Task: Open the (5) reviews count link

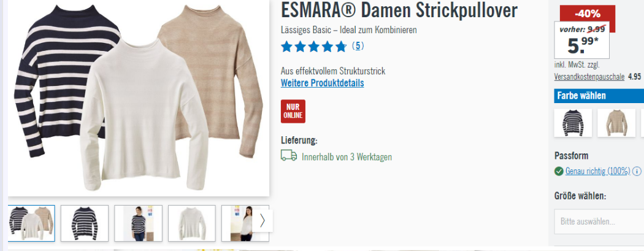Action: [358, 46]
